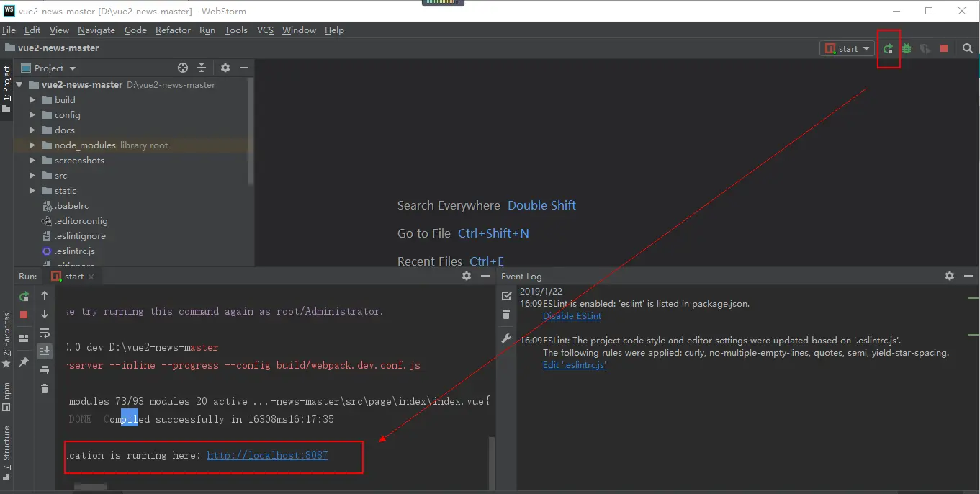The height and width of the screenshot is (494, 980).
Task: Expand the docs folder
Action: (x=32, y=130)
